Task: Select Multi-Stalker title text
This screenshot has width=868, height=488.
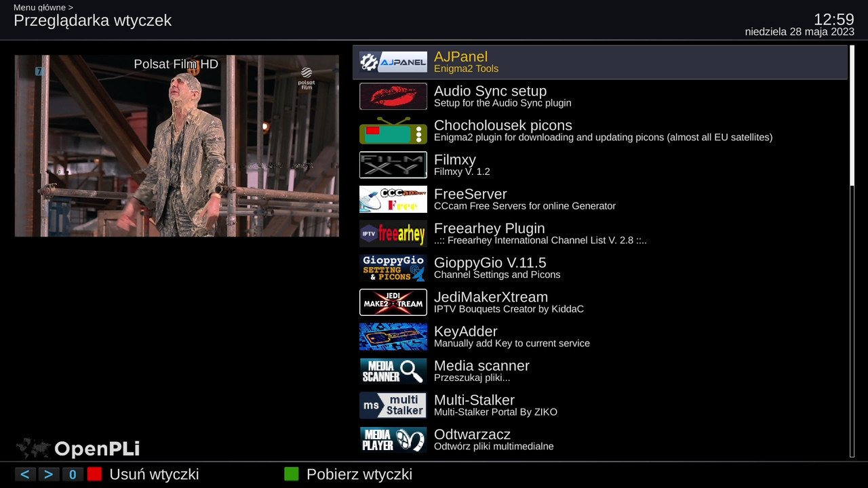Action: (474, 400)
